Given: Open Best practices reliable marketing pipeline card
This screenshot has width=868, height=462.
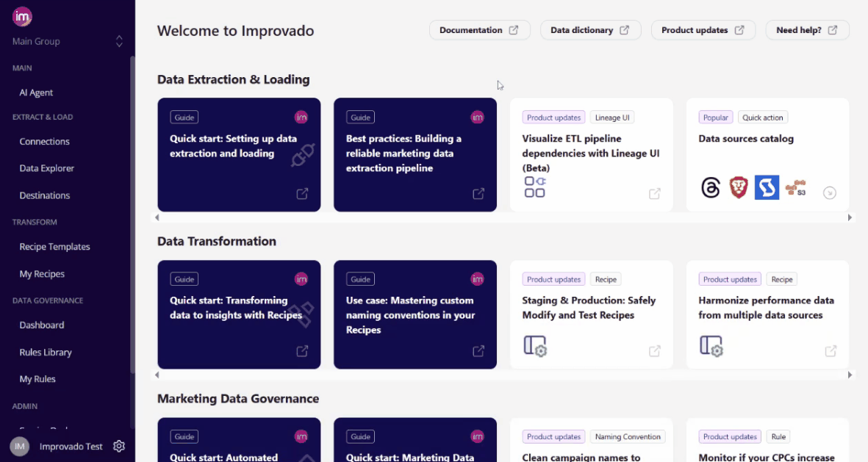Looking at the screenshot, I should coord(415,154).
